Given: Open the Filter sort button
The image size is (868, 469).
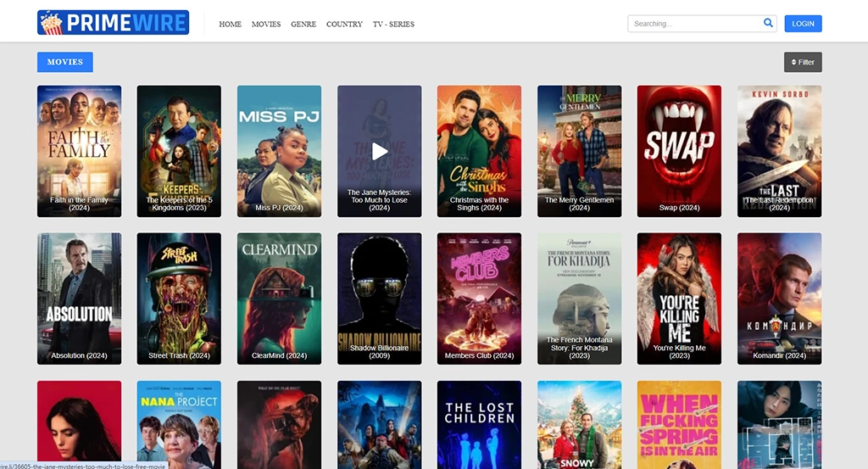Looking at the screenshot, I should [x=803, y=62].
